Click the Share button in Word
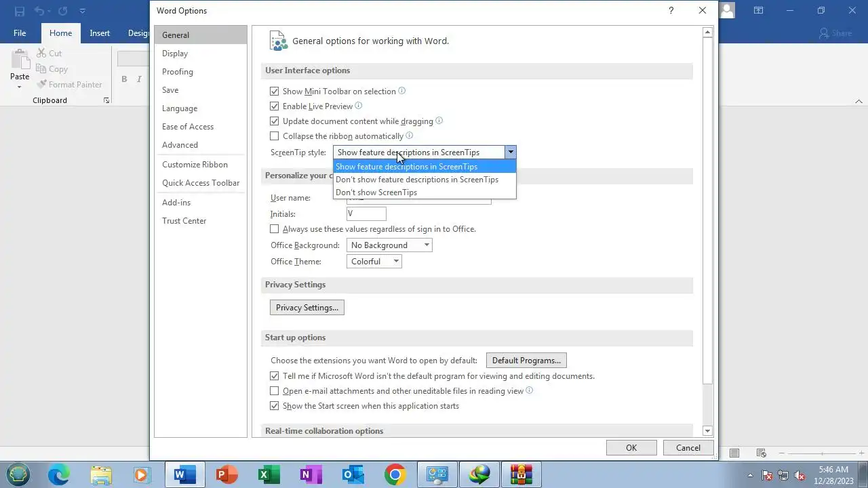 (x=835, y=33)
